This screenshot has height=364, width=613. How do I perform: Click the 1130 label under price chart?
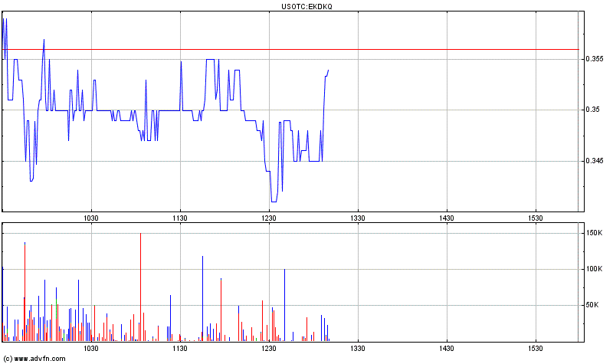(x=180, y=218)
